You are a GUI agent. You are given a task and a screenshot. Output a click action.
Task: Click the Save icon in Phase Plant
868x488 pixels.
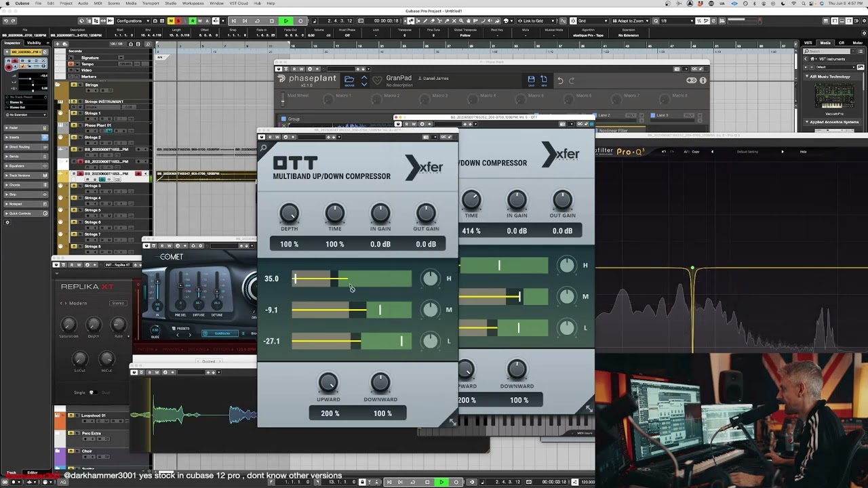pos(531,80)
